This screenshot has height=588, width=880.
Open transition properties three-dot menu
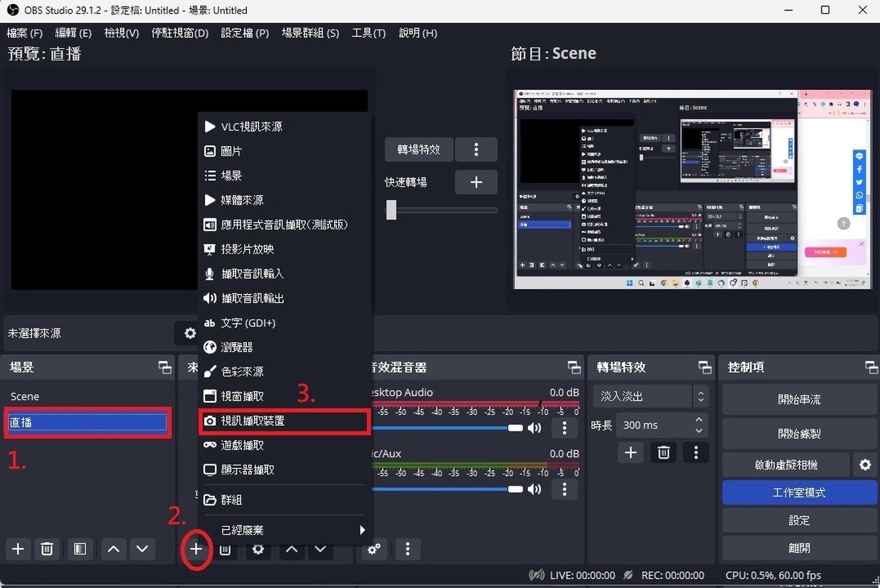click(x=696, y=452)
